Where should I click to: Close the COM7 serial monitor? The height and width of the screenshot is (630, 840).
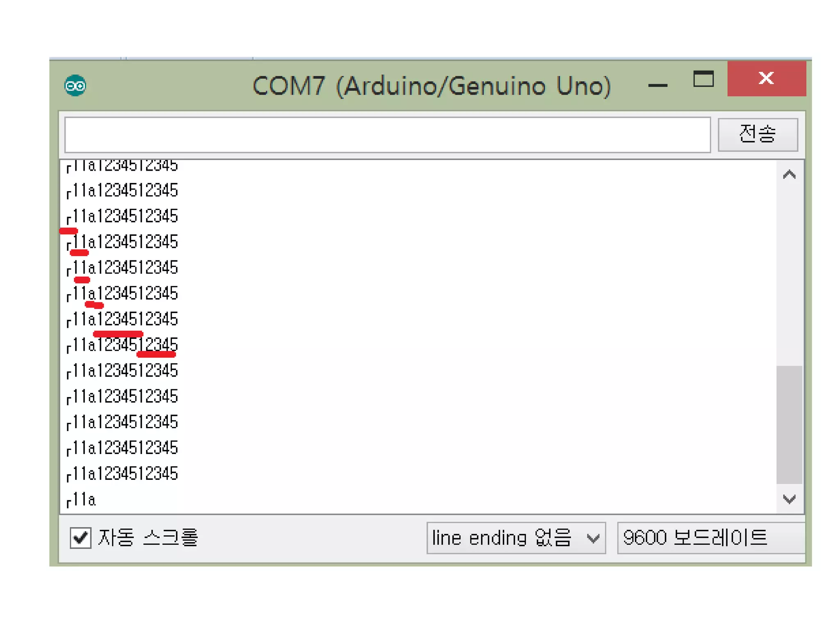coord(766,78)
